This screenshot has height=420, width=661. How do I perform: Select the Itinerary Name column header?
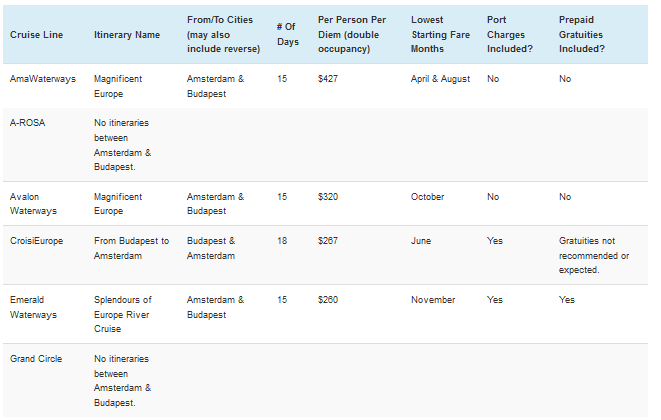pyautogui.click(x=127, y=35)
